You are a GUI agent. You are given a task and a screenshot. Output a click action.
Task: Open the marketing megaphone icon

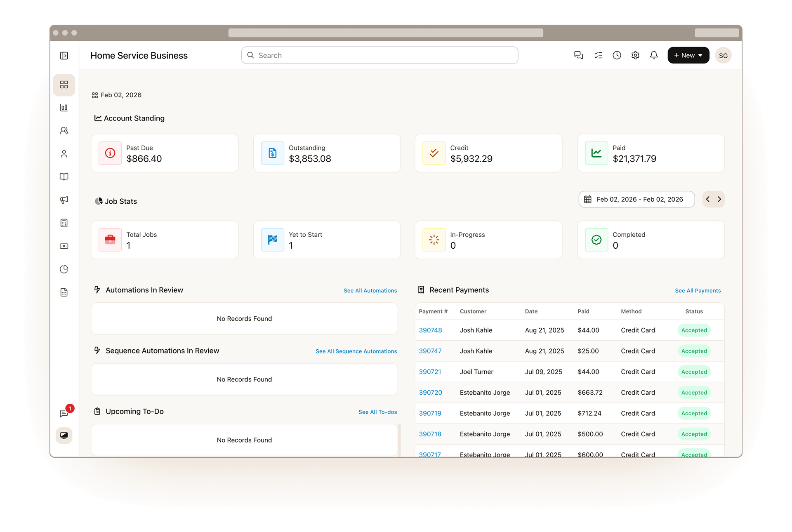(64, 200)
